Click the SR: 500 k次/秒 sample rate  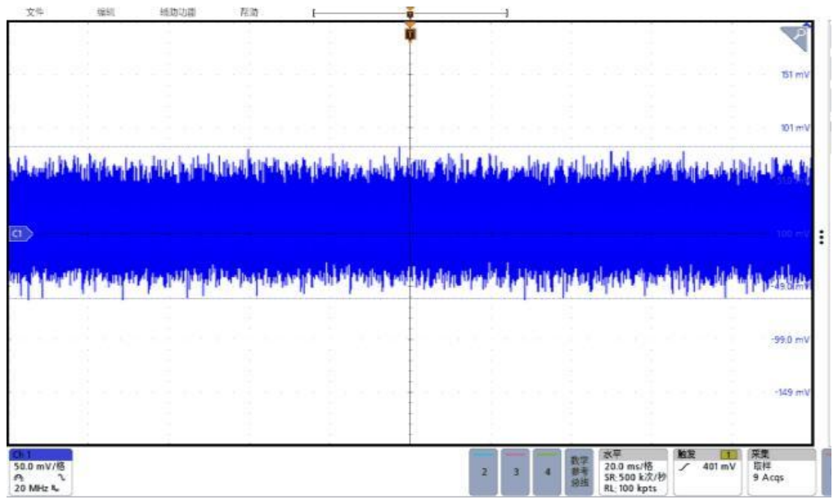(635, 477)
